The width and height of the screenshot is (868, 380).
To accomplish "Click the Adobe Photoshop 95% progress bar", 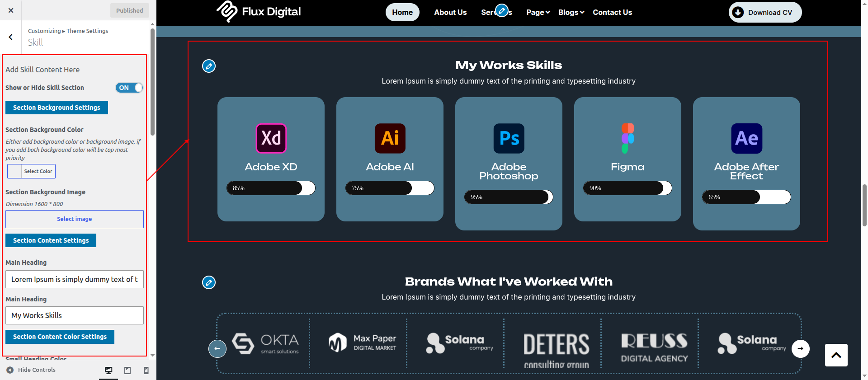I will point(509,197).
